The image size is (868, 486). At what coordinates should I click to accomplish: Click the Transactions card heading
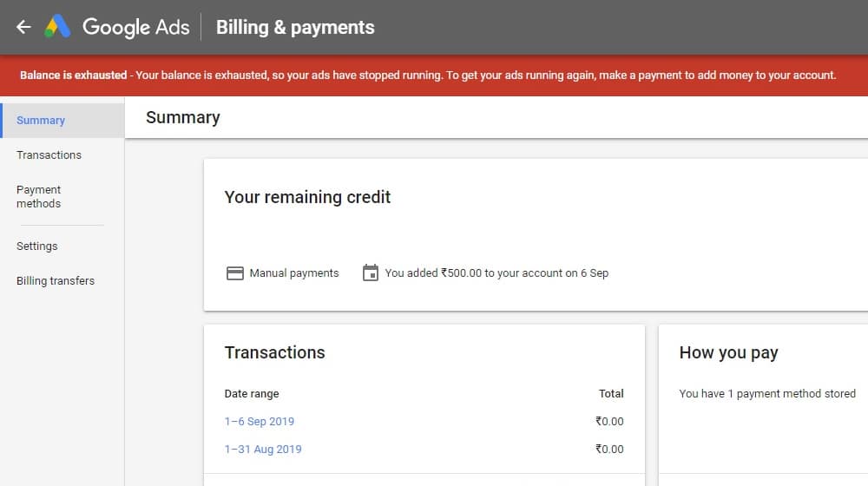pos(274,352)
